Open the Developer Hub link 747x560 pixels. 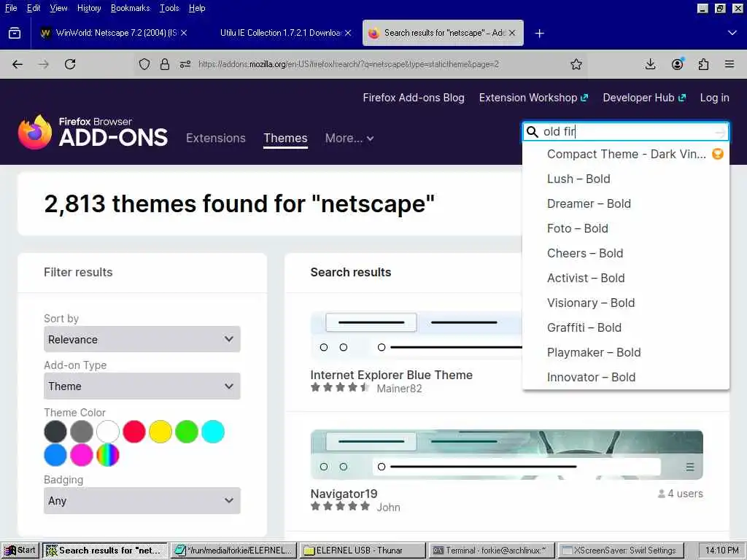coord(644,98)
